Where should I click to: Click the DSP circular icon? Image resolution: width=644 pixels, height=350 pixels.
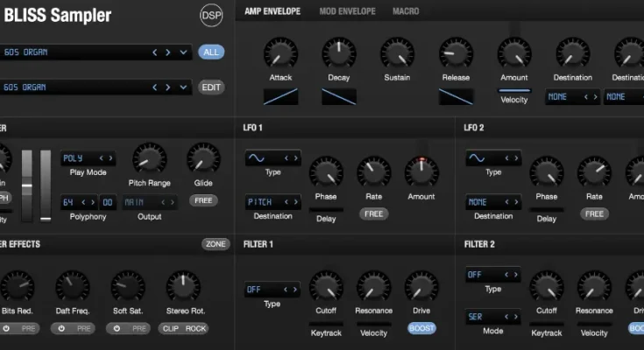[211, 15]
